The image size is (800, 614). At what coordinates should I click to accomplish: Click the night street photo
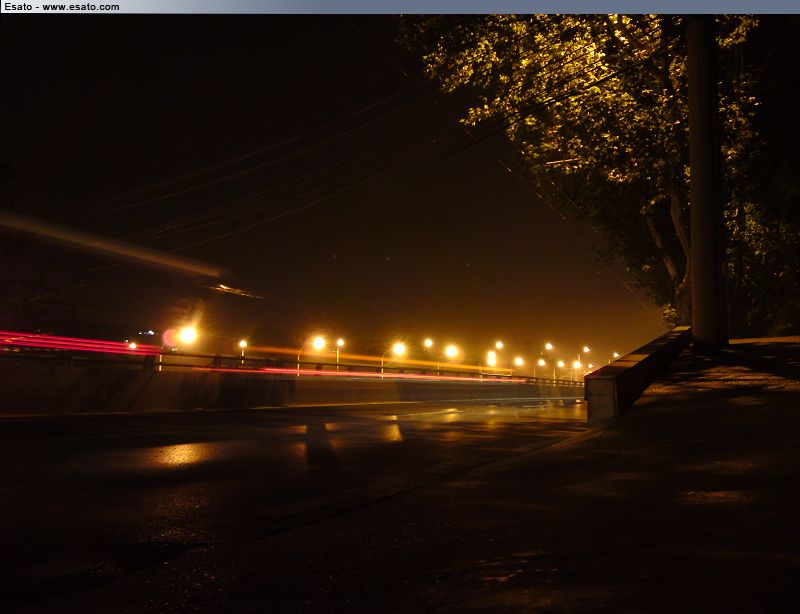pos(400,314)
